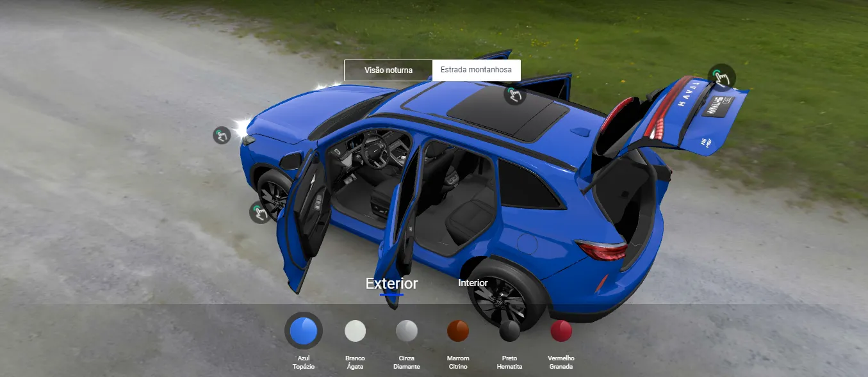This screenshot has width=868, height=377.
Task: Switch scene to Visão noturna
Action: (x=388, y=70)
